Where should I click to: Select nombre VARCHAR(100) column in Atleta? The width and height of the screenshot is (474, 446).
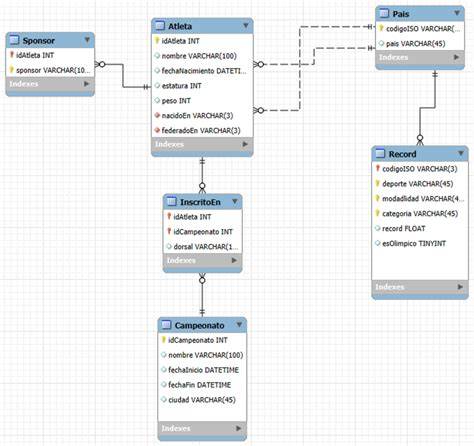(x=199, y=56)
